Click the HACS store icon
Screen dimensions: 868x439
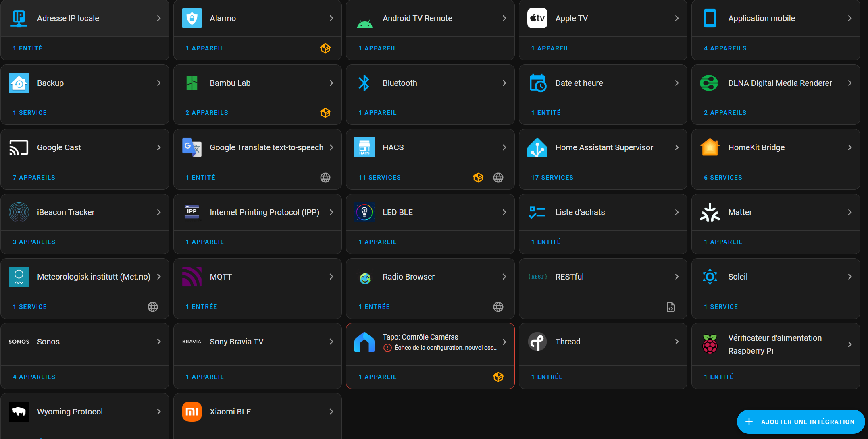click(x=364, y=147)
